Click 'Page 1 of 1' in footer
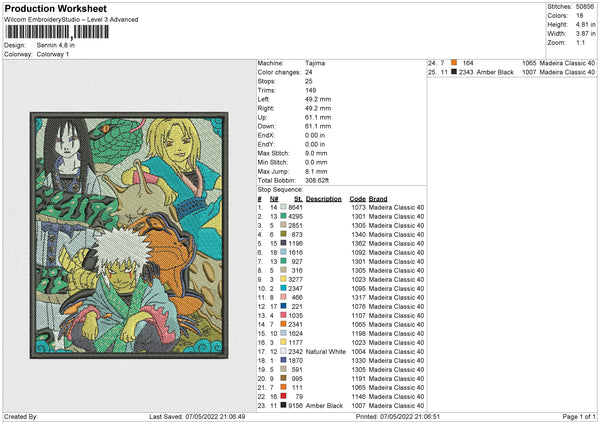Screen dimensions: 600x424 click(x=579, y=417)
